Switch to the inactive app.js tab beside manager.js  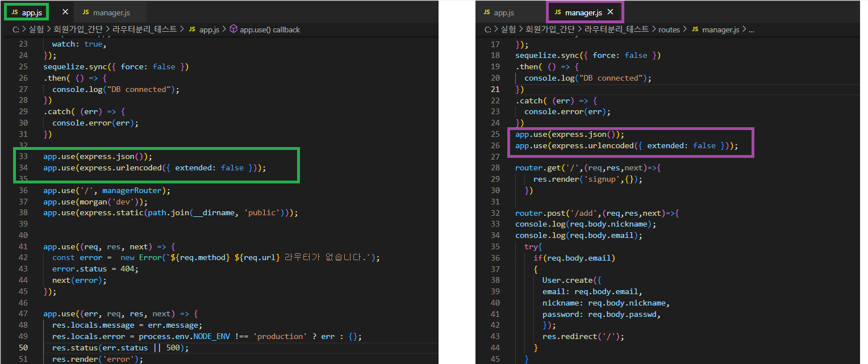coord(503,12)
